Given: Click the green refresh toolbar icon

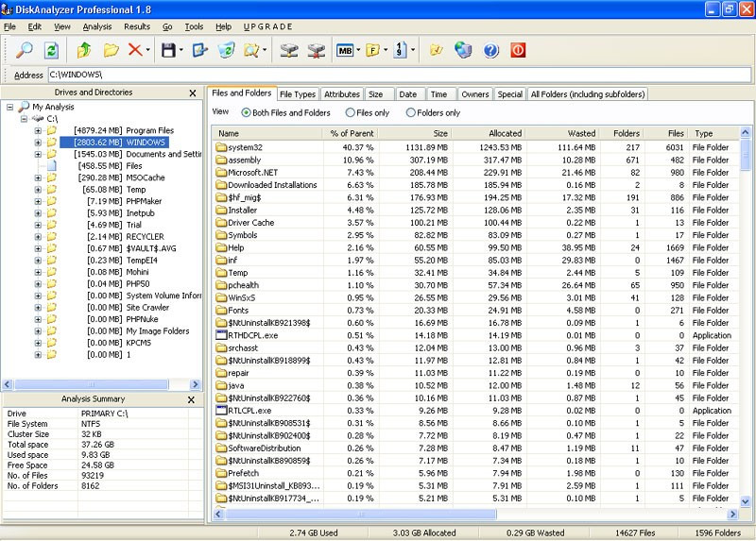Looking at the screenshot, I should [51, 50].
